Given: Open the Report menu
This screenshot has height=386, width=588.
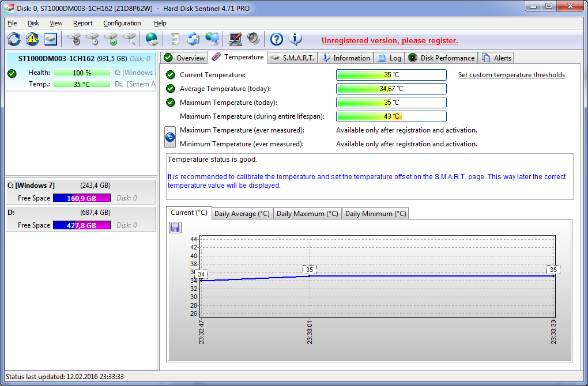Looking at the screenshot, I should pos(82,23).
